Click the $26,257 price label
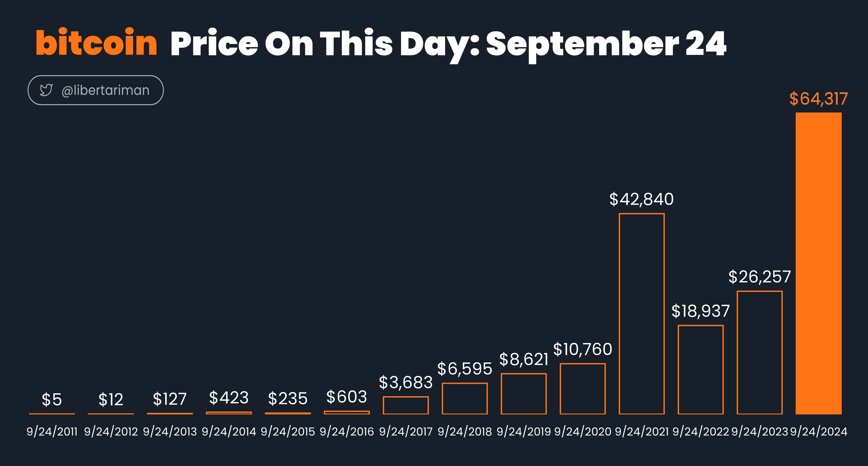Screen dimensions: 868x466 759,277
